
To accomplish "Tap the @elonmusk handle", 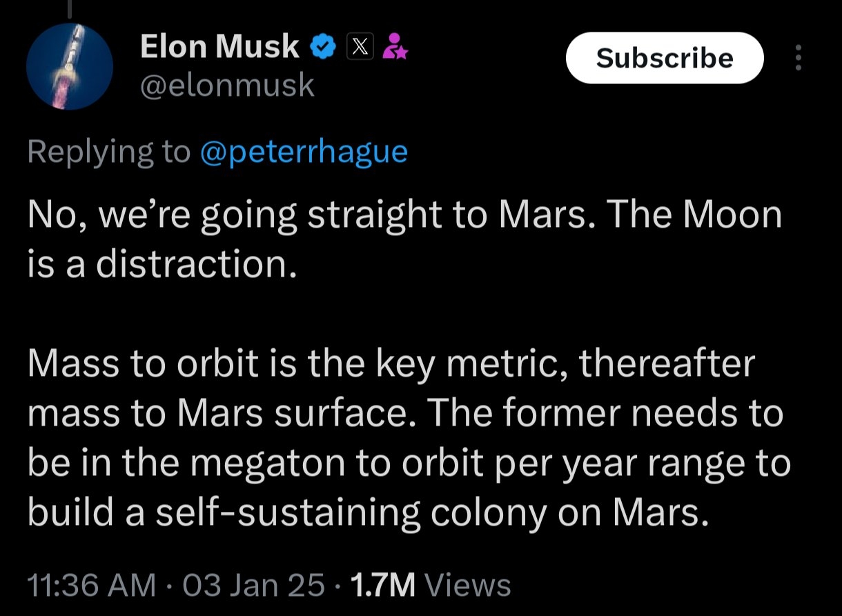I will [x=227, y=86].
